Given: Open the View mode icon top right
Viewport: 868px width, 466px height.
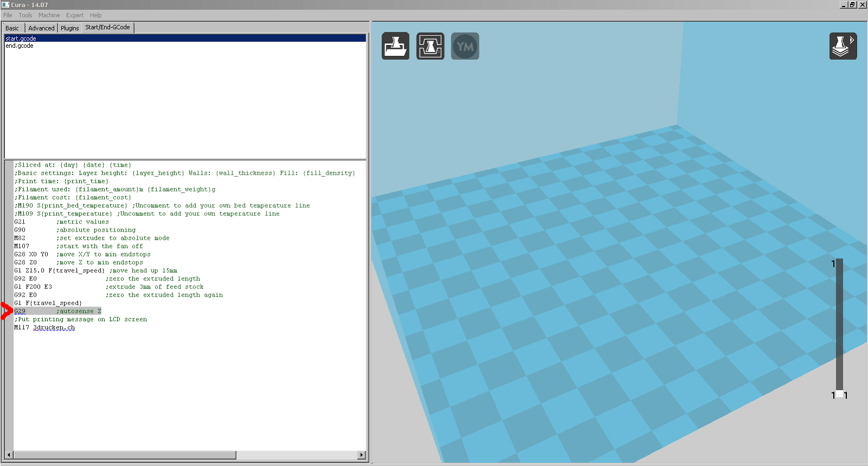Looking at the screenshot, I should (843, 46).
